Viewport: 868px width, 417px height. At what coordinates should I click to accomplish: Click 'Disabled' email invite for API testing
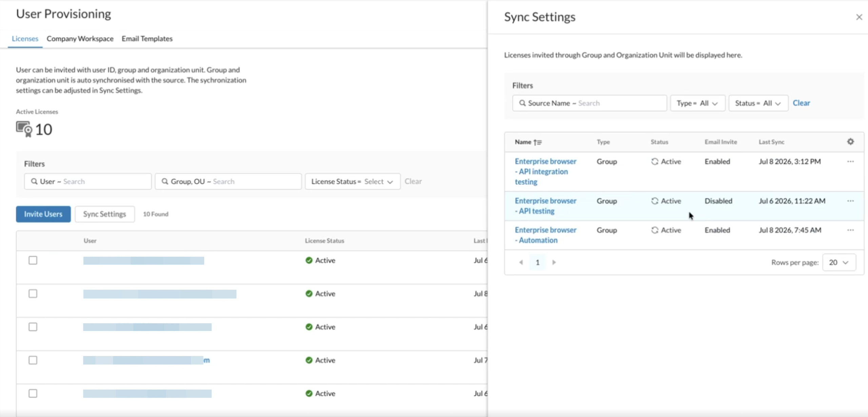[x=718, y=201]
